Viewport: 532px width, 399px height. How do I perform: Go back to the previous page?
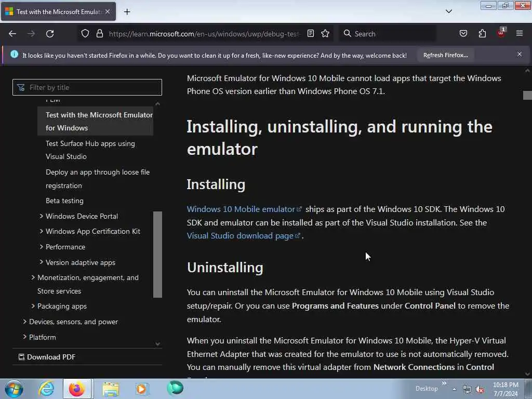tap(12, 34)
